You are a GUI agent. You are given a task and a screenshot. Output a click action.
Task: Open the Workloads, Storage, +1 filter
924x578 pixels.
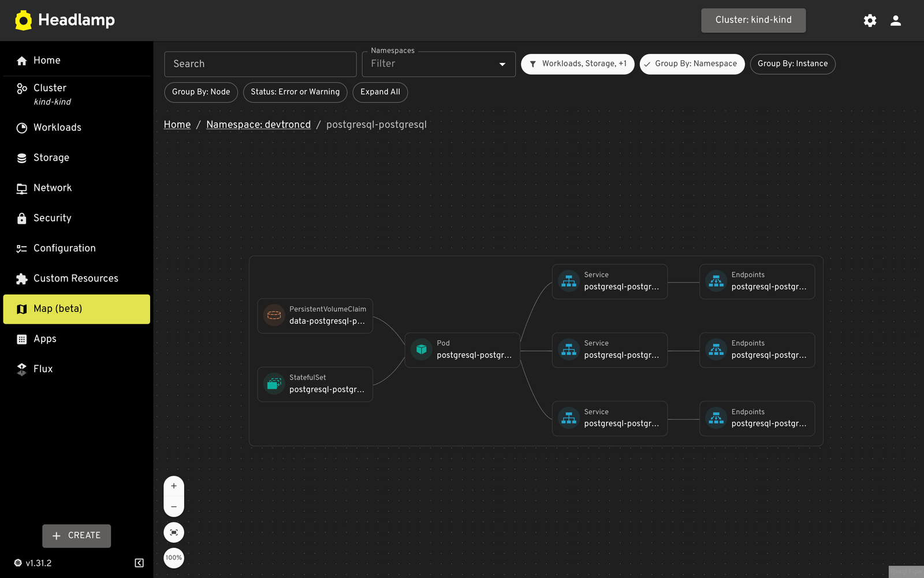[577, 64]
